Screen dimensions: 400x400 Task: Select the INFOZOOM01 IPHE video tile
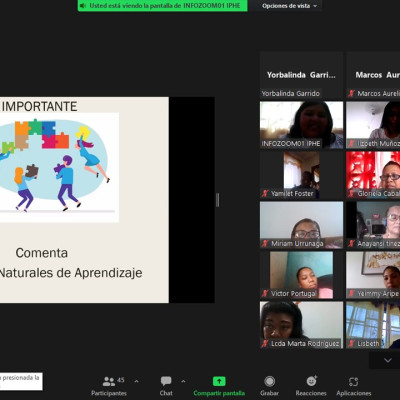pos(301,125)
